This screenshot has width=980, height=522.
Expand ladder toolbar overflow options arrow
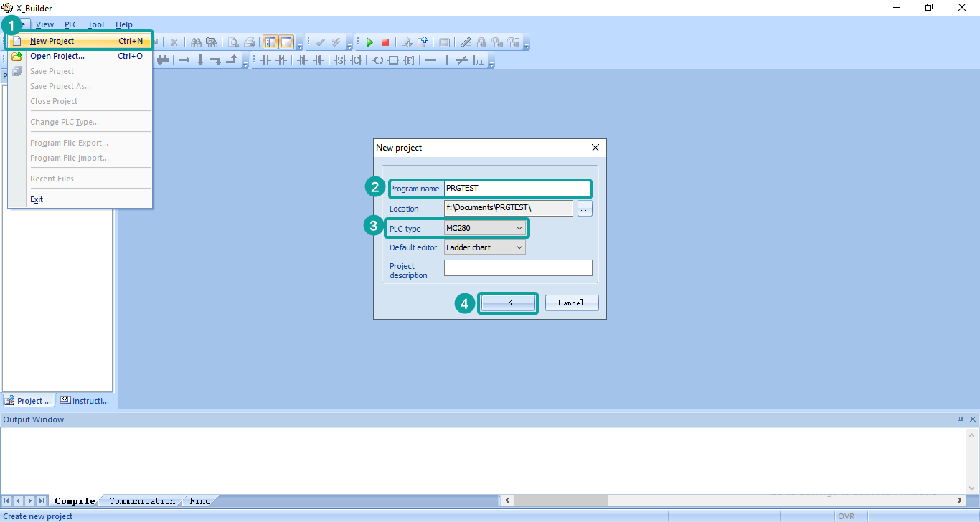point(491,65)
